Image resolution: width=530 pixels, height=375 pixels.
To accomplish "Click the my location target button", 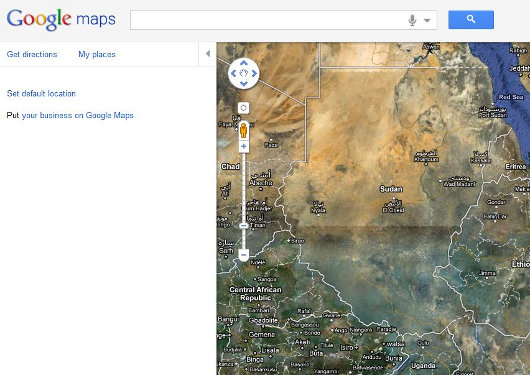I will point(243,108).
